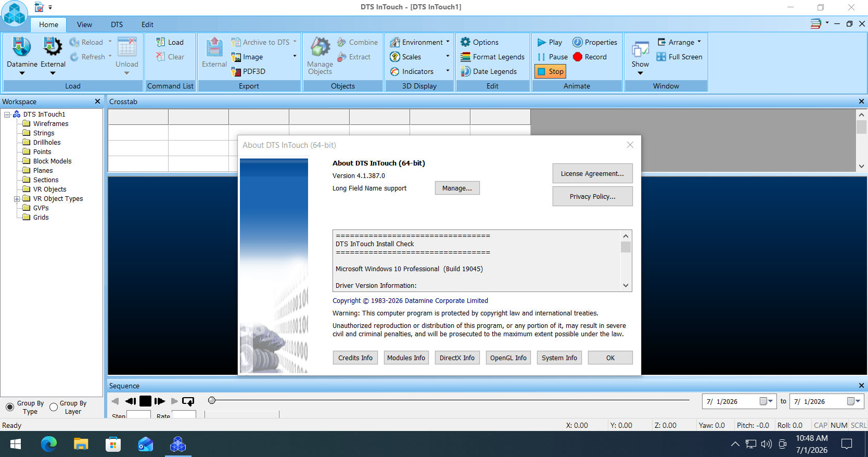Screen dimensions: 868x457
Task: Open Microsoft Edge from taskbar
Action: tap(48, 444)
